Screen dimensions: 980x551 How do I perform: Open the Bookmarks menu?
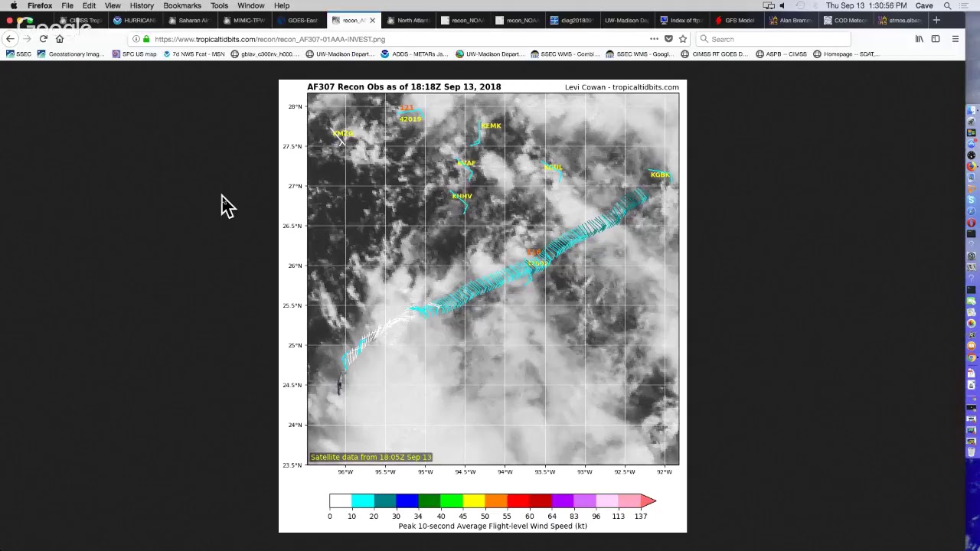182,5
